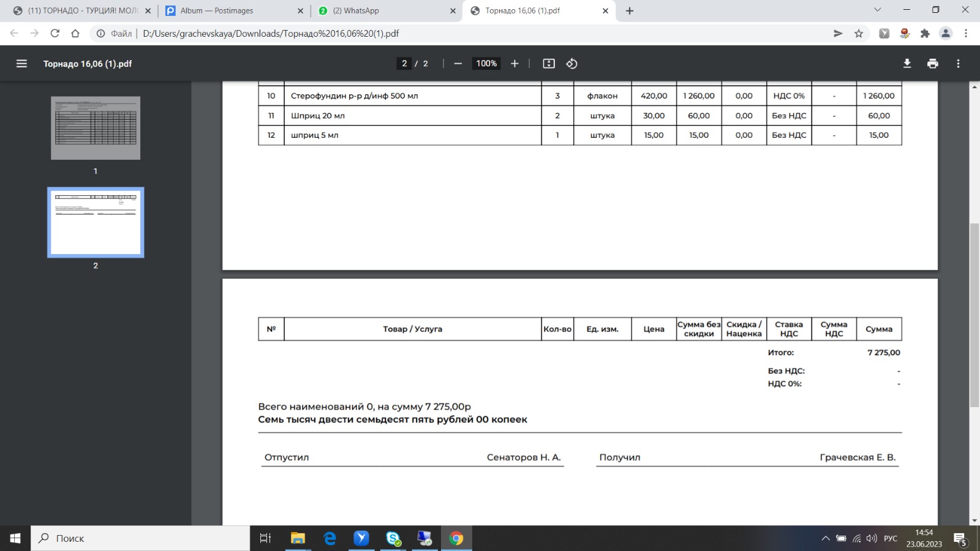Select page 2 thumbnail

pyautogui.click(x=96, y=222)
